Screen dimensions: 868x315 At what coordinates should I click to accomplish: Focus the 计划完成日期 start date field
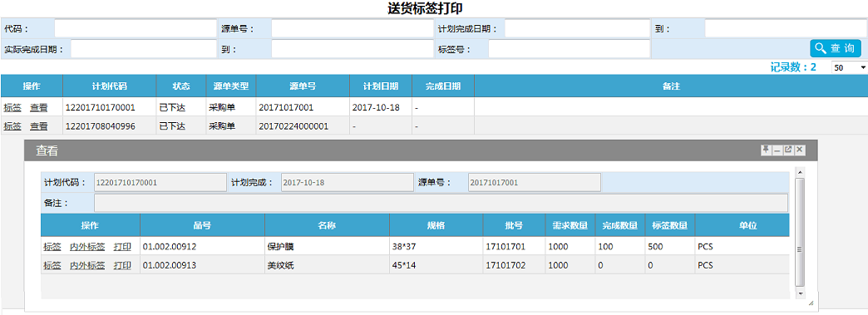point(577,29)
